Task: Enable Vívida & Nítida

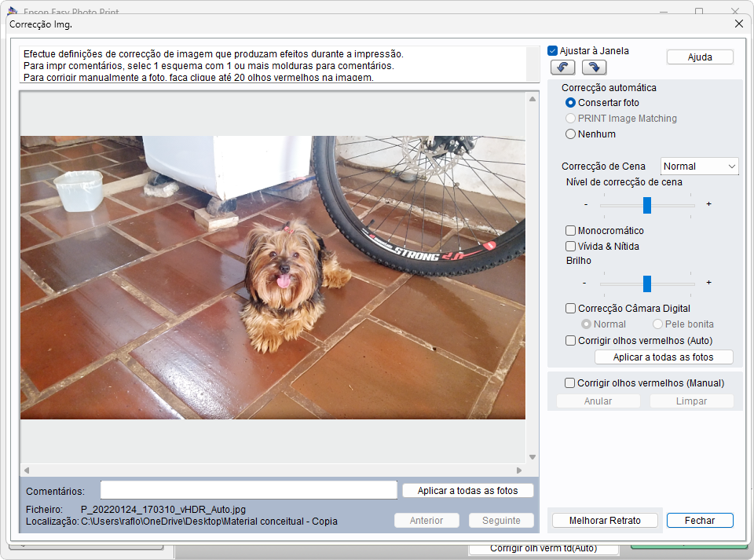Action: pos(570,246)
